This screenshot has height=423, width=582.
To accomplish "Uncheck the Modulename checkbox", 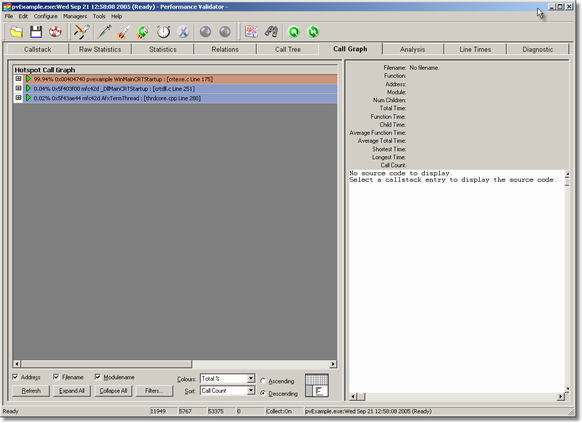I will [98, 377].
